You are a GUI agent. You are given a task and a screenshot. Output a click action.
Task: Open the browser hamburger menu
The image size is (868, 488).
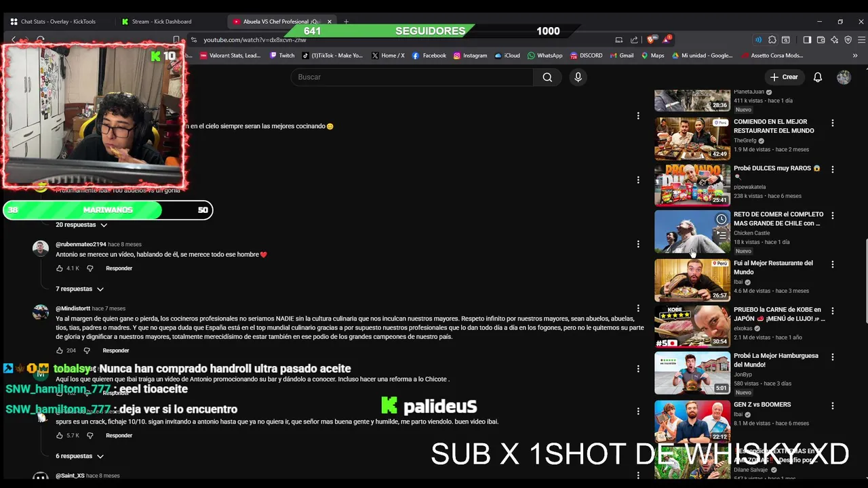(861, 40)
